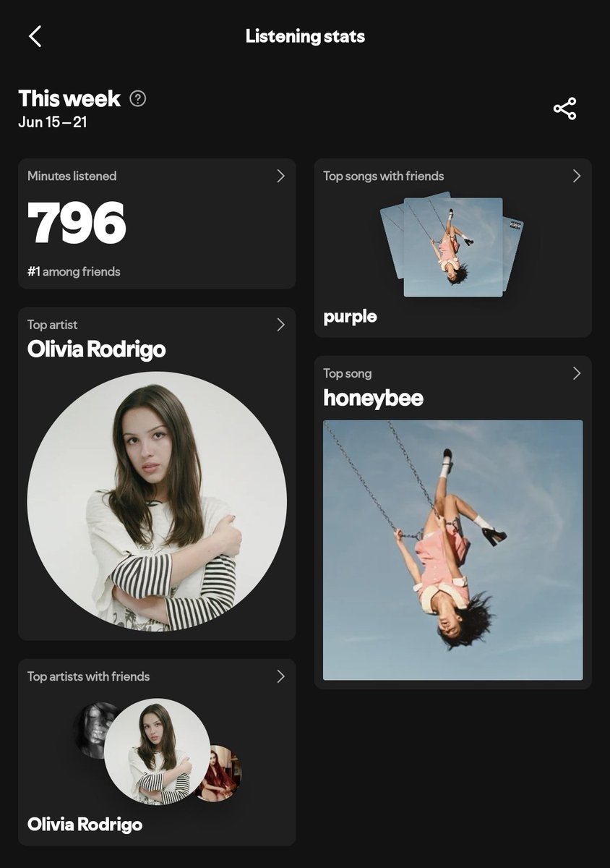Tap the share icon

pyautogui.click(x=564, y=109)
